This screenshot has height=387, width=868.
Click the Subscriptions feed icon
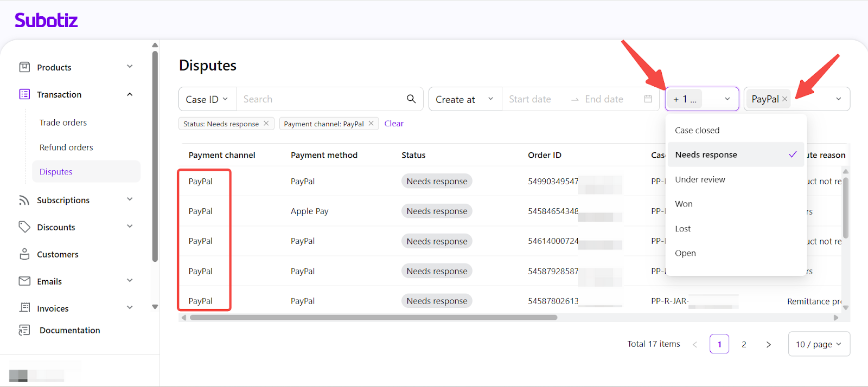pyautogui.click(x=24, y=200)
